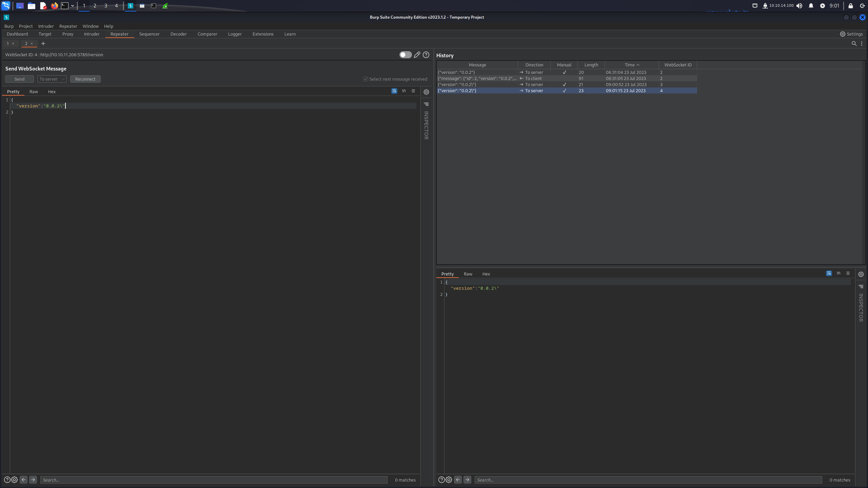Switch to the Proxy tab
The image size is (868, 488).
(68, 34)
